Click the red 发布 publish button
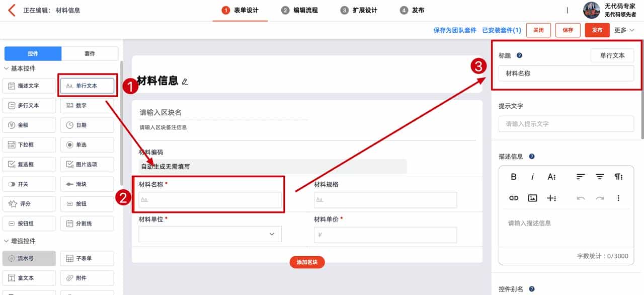The width and height of the screenshot is (644, 295). click(x=597, y=30)
